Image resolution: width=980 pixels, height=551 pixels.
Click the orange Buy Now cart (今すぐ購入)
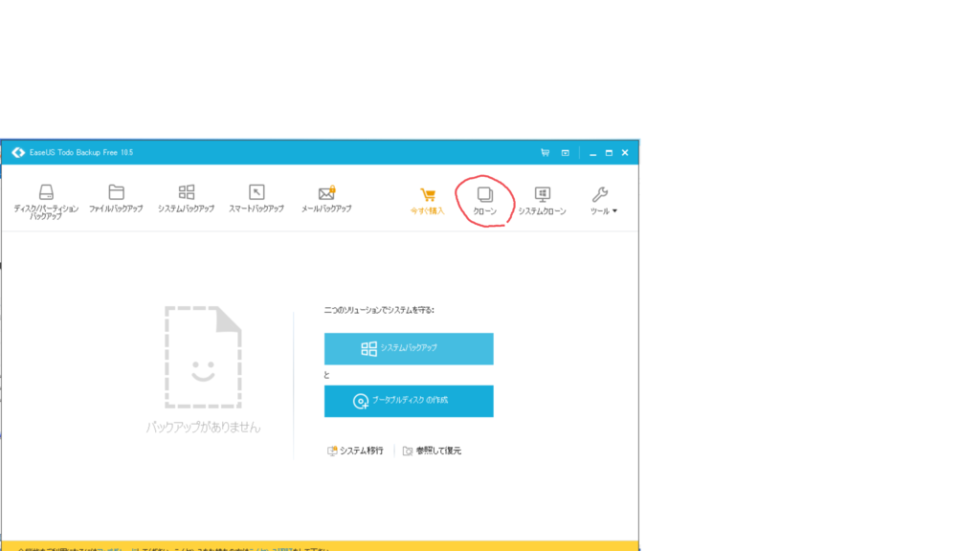click(428, 201)
